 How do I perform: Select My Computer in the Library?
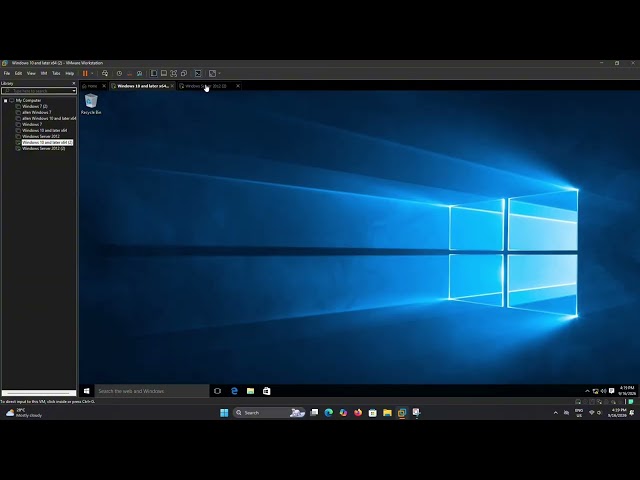coord(28,100)
